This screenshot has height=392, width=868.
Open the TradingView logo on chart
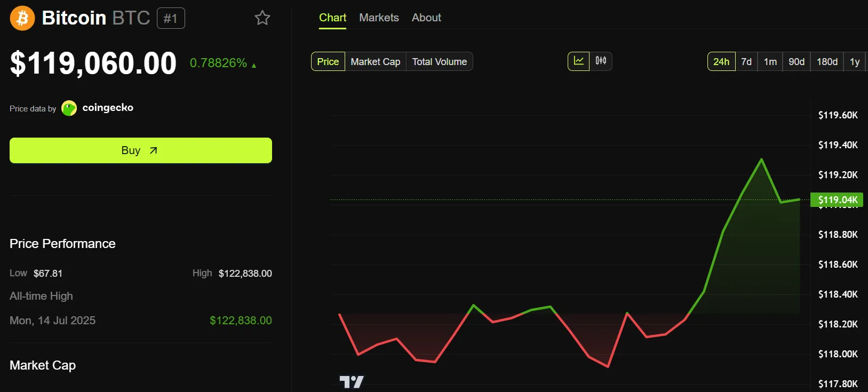pos(352,382)
